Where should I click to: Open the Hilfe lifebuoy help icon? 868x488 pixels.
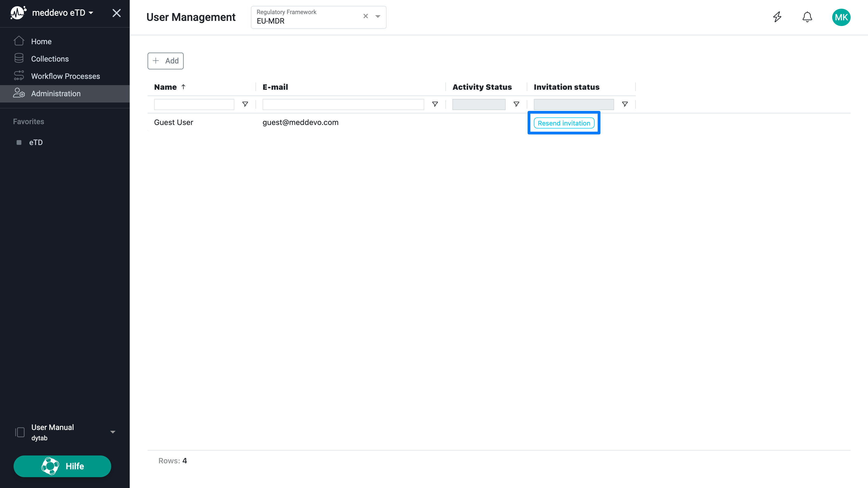(x=50, y=466)
